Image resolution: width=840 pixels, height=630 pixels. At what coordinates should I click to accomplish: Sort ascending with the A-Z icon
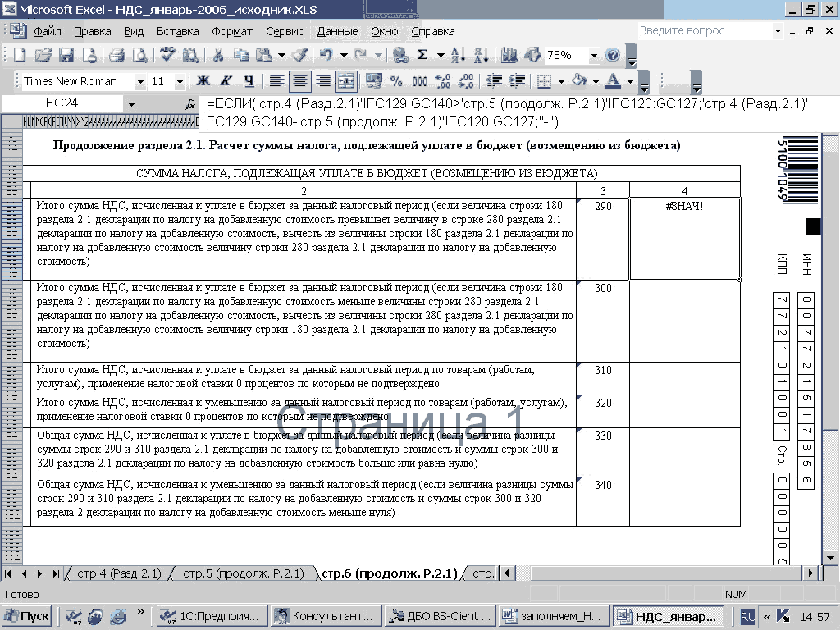coord(459,56)
